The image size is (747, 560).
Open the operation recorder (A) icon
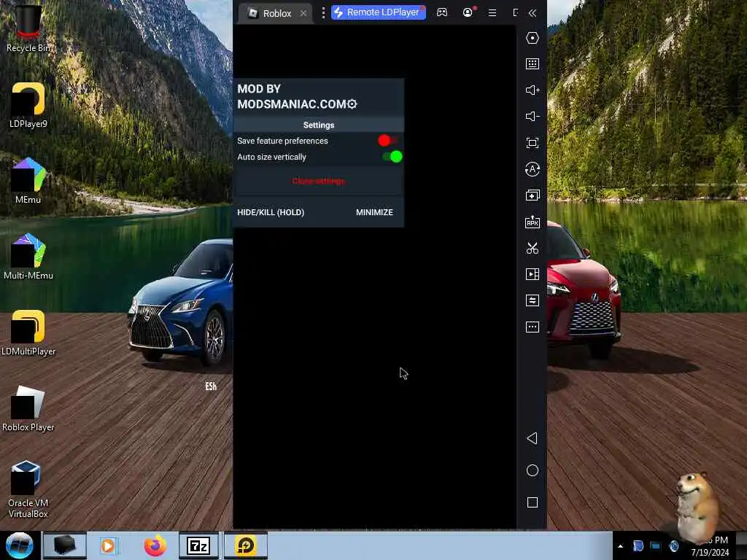point(532,169)
